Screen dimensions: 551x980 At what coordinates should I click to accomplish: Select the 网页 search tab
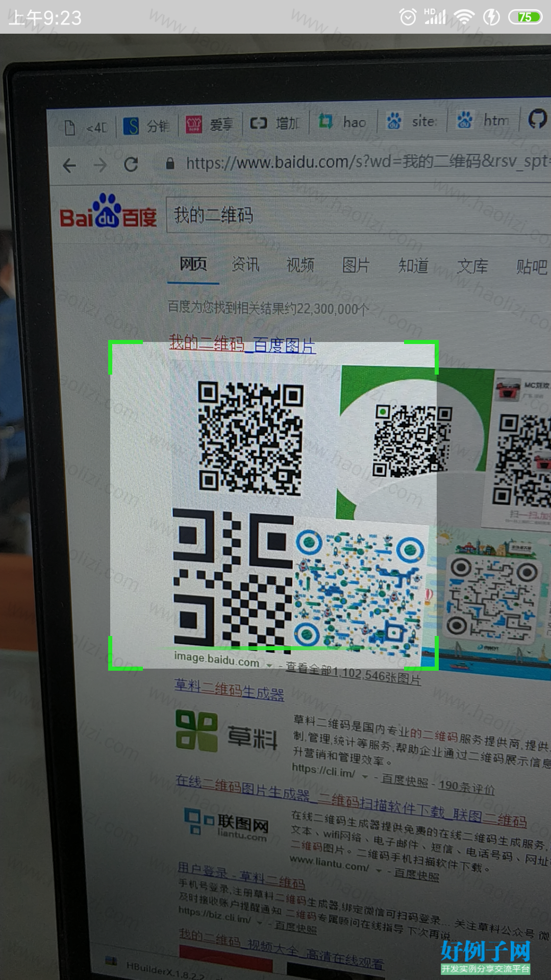click(x=193, y=264)
